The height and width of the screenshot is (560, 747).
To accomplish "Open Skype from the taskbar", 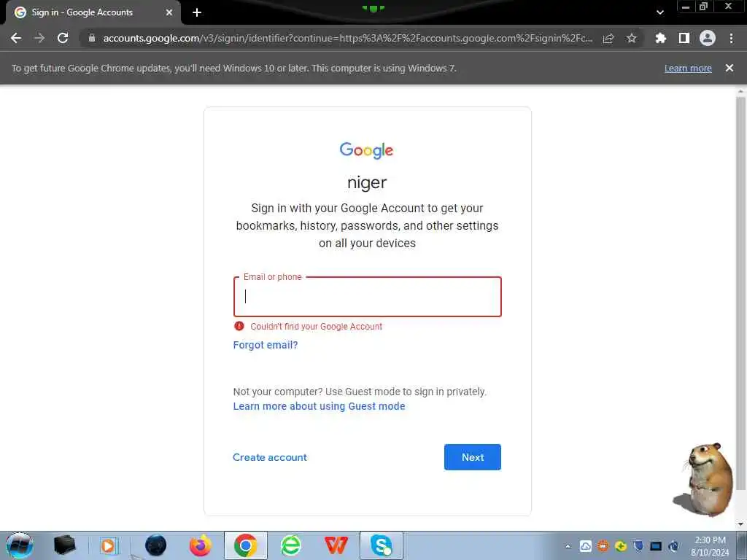I will (x=381, y=545).
